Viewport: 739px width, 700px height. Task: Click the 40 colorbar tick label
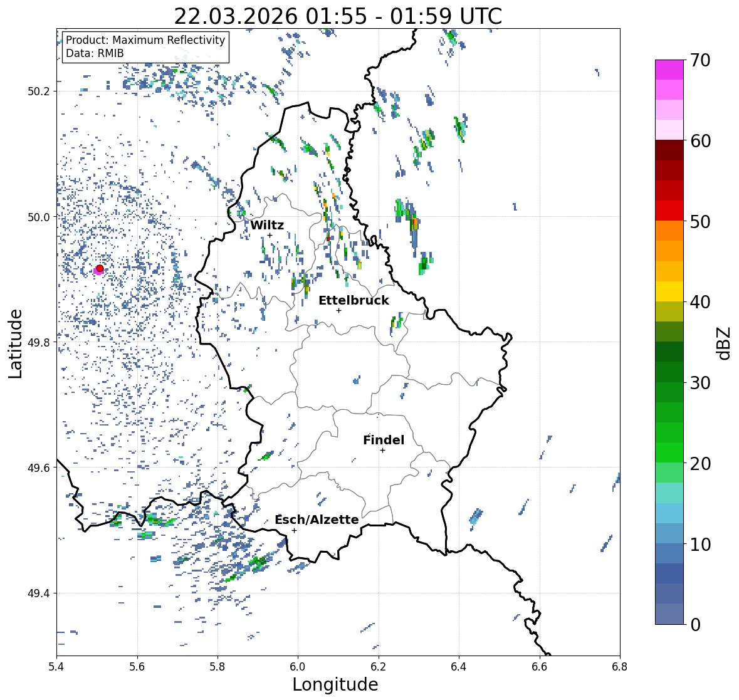tap(700, 302)
